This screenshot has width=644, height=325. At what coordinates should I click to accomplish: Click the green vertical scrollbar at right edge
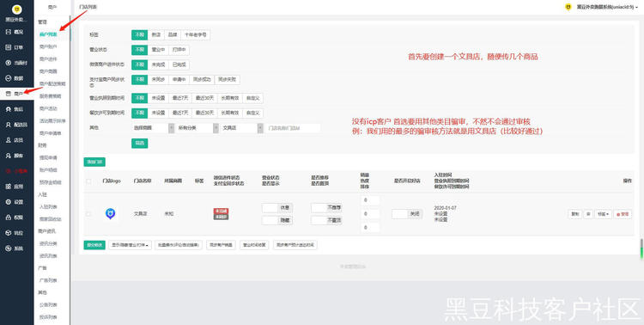click(x=642, y=249)
